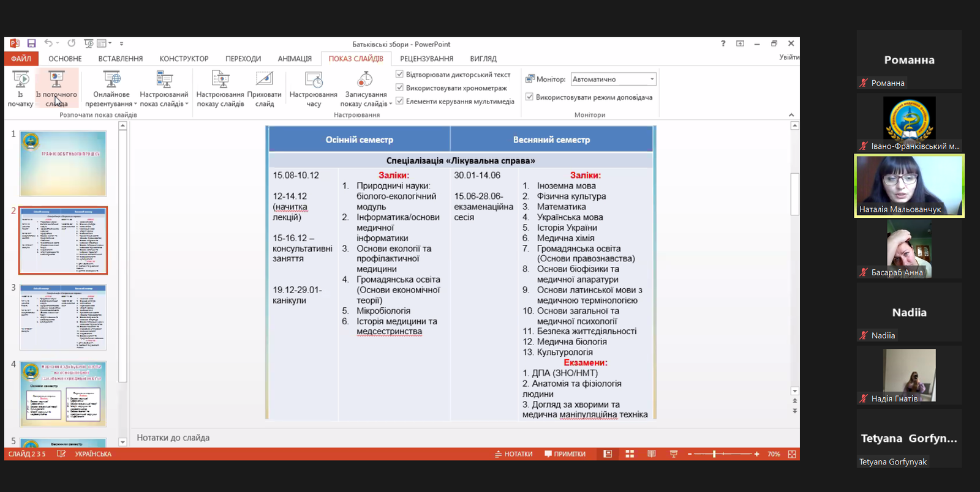980x492 pixels.
Task: Start slideshow from the beginning
Action: pos(21,88)
